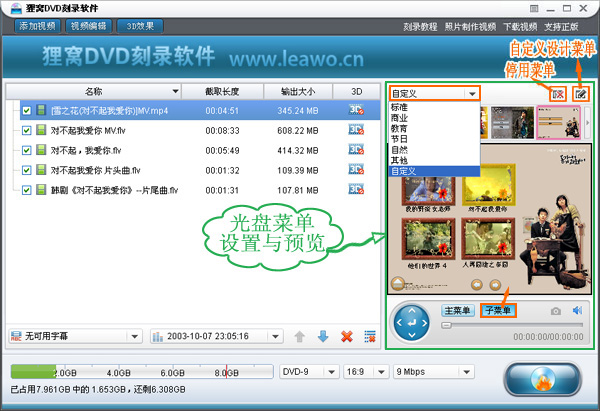
Task: Click the 他们的世界 4 chapter thumbnail
Action: pyautogui.click(x=428, y=240)
